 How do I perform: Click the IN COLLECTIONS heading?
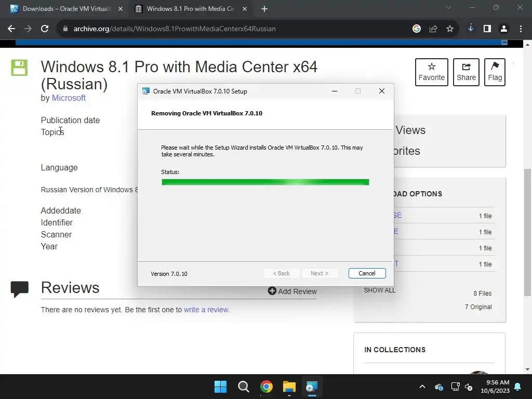[395, 350]
